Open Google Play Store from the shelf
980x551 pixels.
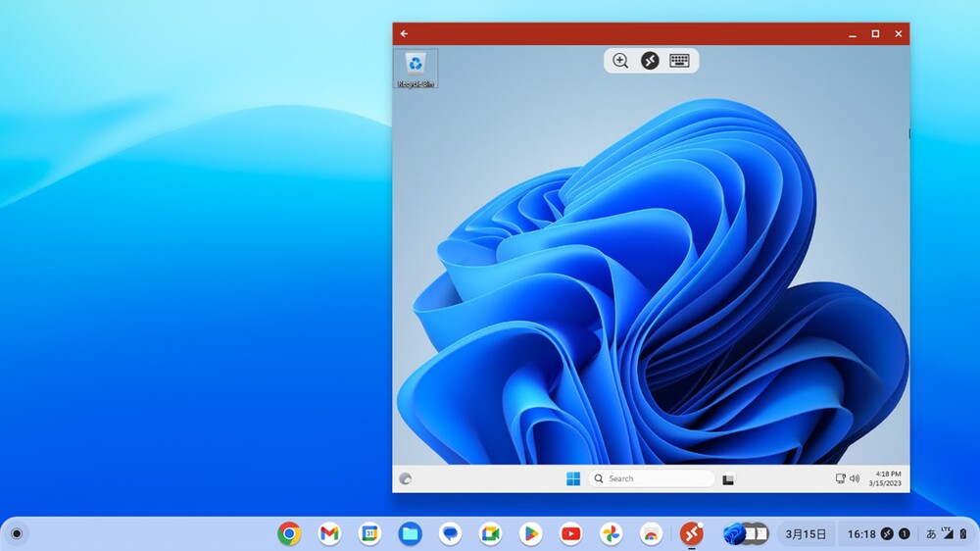530,533
